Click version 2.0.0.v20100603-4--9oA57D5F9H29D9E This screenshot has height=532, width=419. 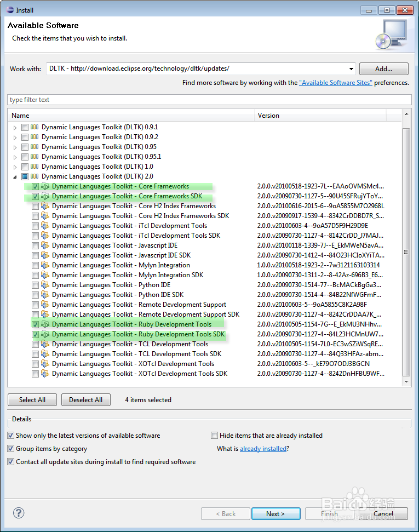pyautogui.click(x=312, y=226)
